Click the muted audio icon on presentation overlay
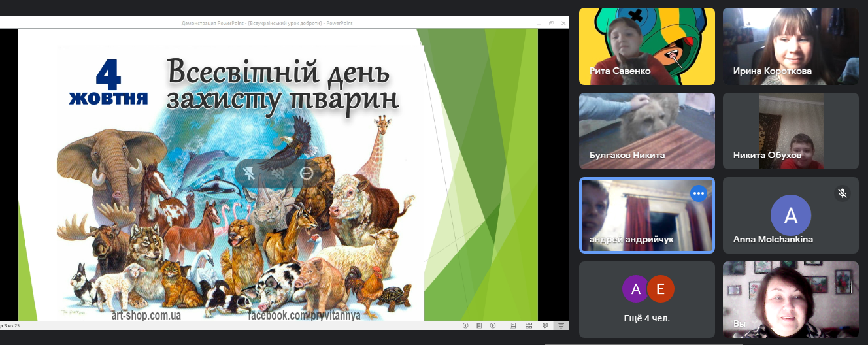This screenshot has height=345, width=868. 277,173
